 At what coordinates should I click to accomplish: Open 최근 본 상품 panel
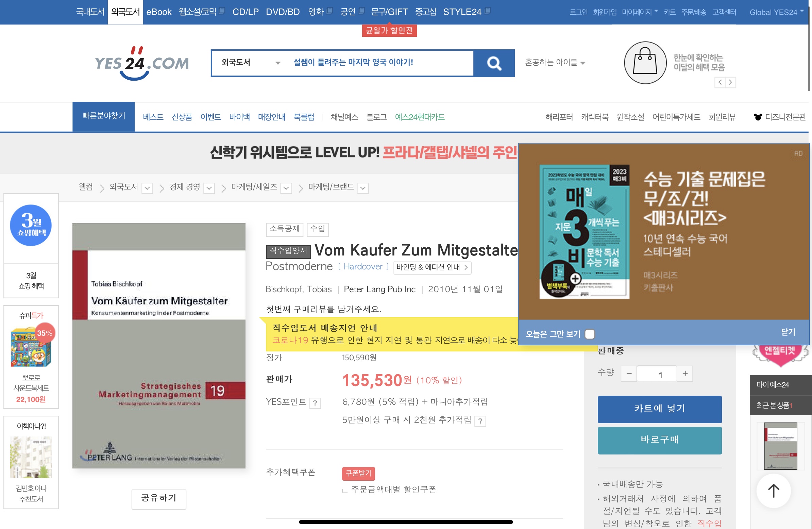click(781, 405)
